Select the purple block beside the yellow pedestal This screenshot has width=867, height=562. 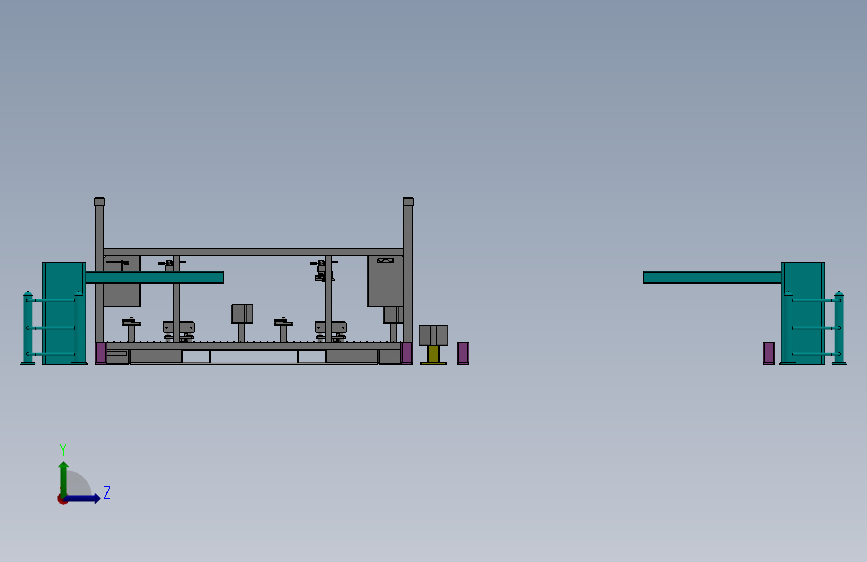pyautogui.click(x=463, y=353)
